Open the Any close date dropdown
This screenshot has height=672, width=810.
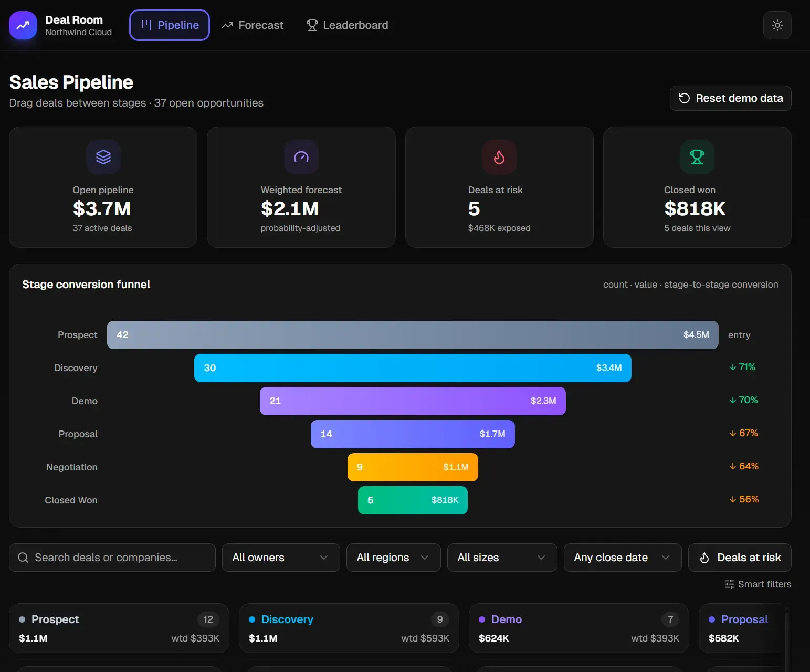[x=623, y=558]
